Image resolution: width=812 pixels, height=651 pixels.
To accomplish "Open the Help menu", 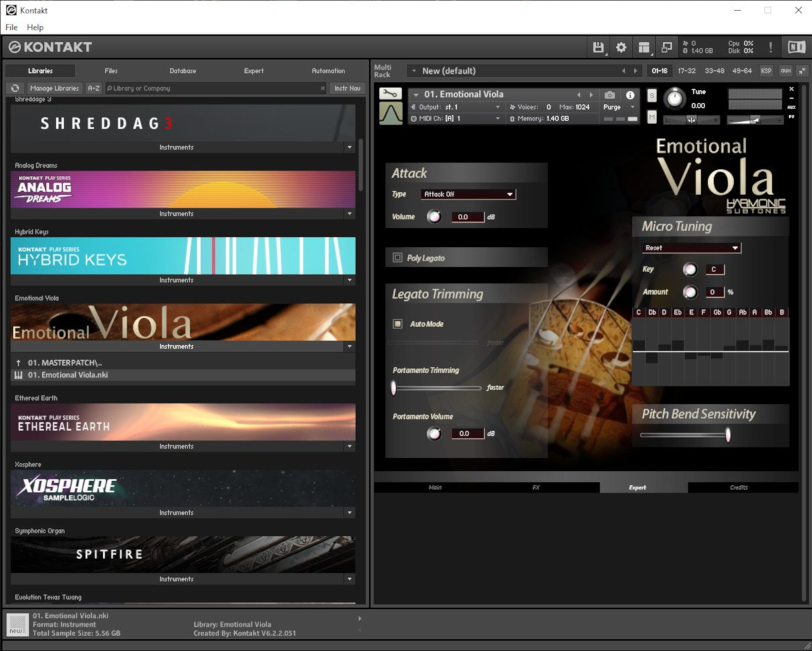I will point(35,28).
